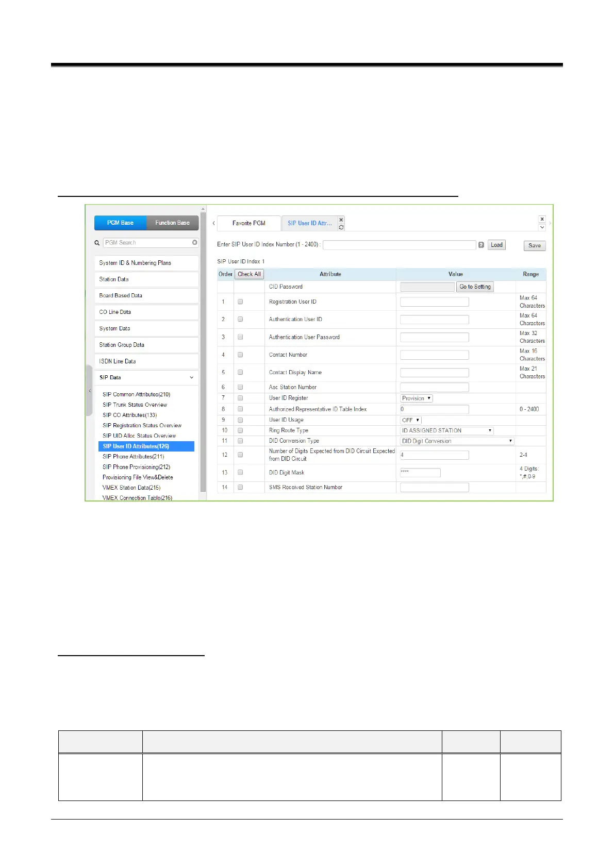Switch to the PGM Base tab
Viewport: 614px width, 868px height.
tap(120, 223)
